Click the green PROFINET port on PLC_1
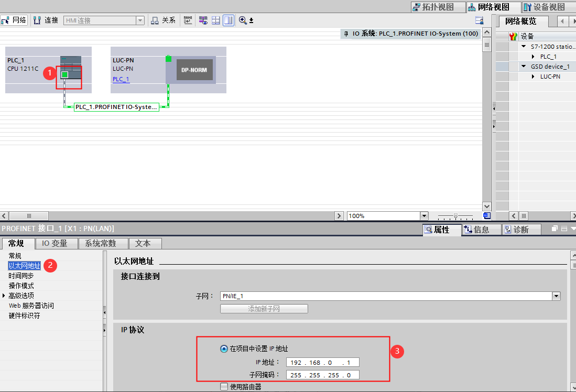576x392 pixels. tap(64, 75)
